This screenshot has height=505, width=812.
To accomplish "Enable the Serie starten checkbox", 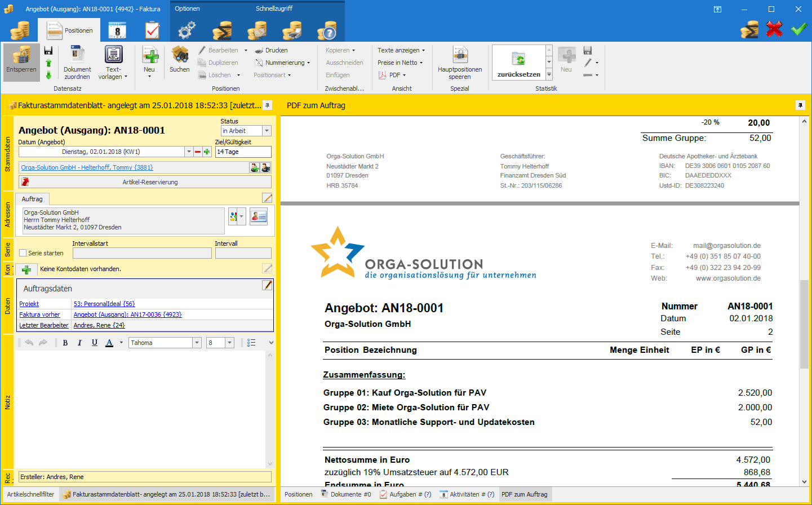I will click(x=23, y=253).
